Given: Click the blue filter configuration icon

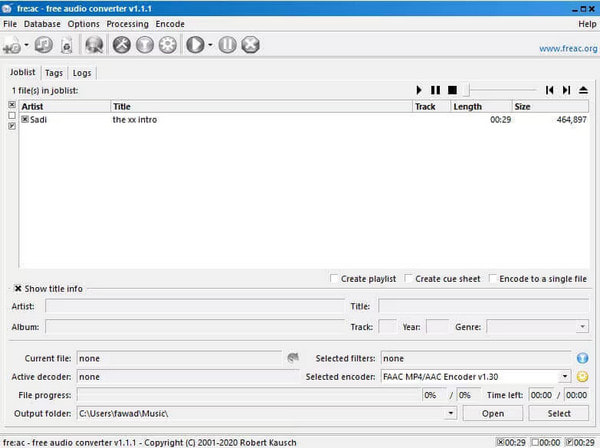Looking at the screenshot, I should click(x=582, y=358).
